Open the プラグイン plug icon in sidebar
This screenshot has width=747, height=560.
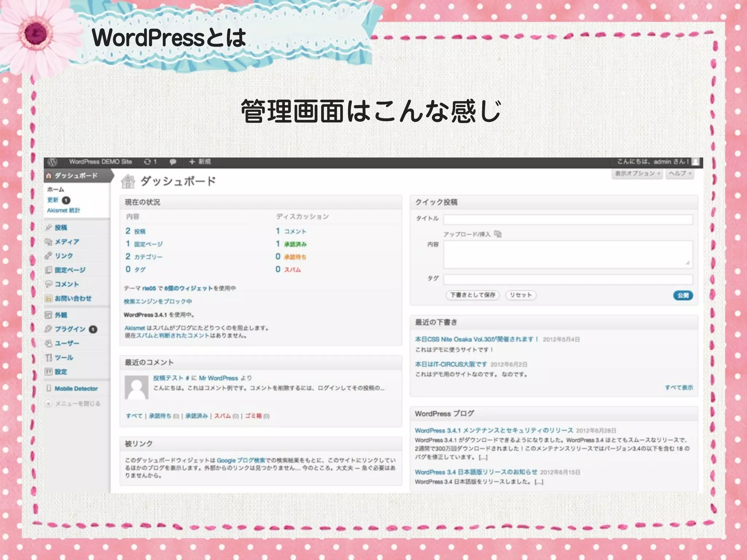[49, 329]
